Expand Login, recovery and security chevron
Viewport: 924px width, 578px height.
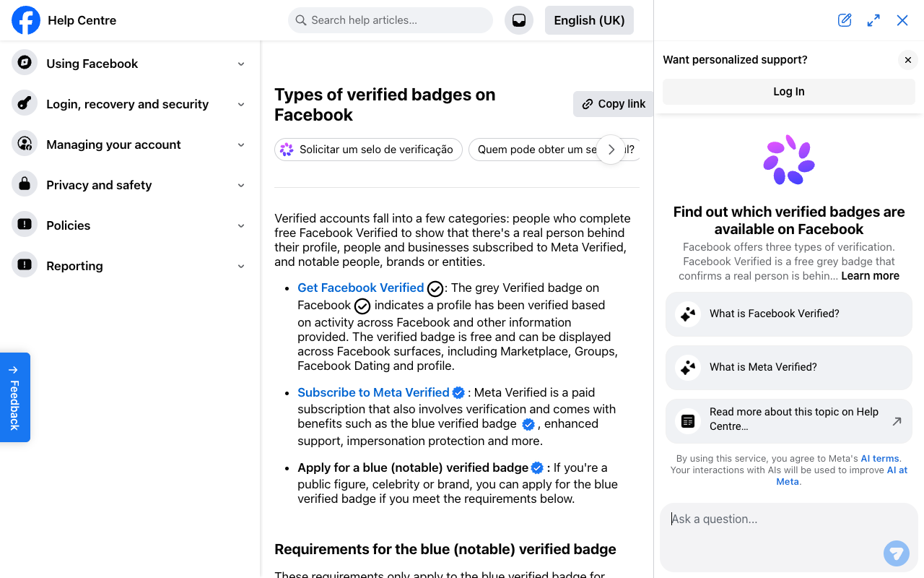241,104
